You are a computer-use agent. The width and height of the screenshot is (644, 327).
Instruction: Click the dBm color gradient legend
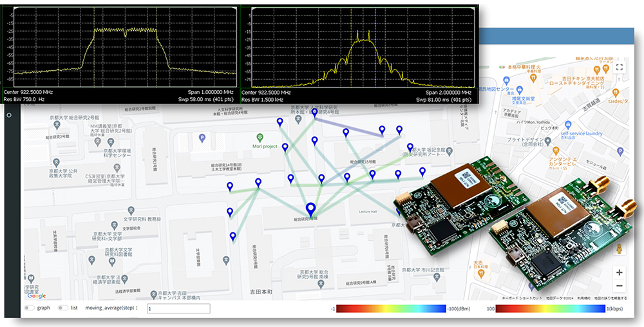click(391, 308)
